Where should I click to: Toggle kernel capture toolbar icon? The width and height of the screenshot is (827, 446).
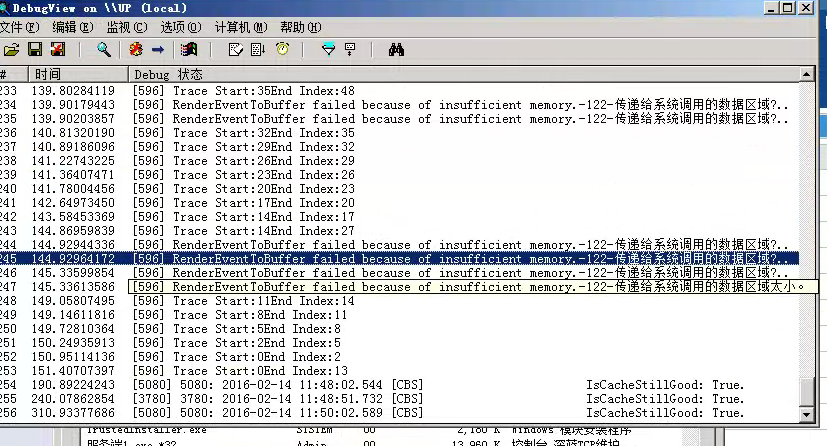tap(135, 49)
